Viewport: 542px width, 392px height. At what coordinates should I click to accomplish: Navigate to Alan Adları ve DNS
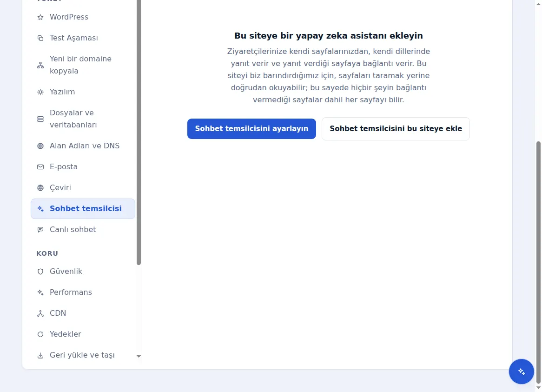click(83, 146)
